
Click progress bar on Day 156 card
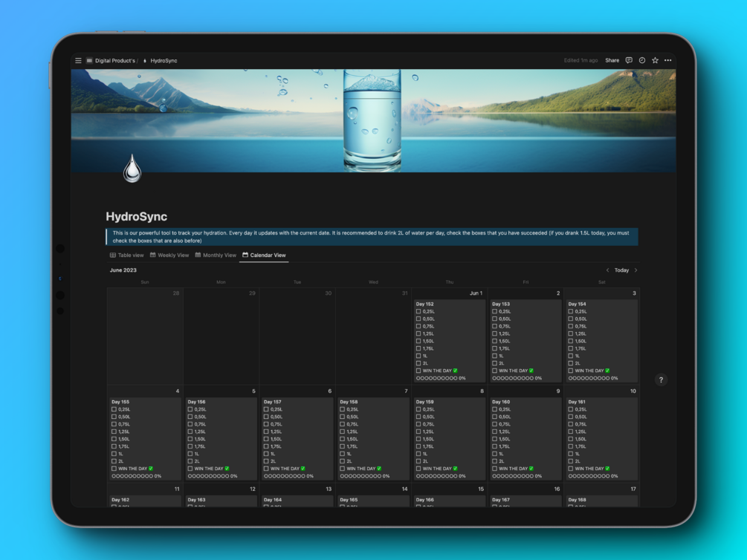(213, 476)
